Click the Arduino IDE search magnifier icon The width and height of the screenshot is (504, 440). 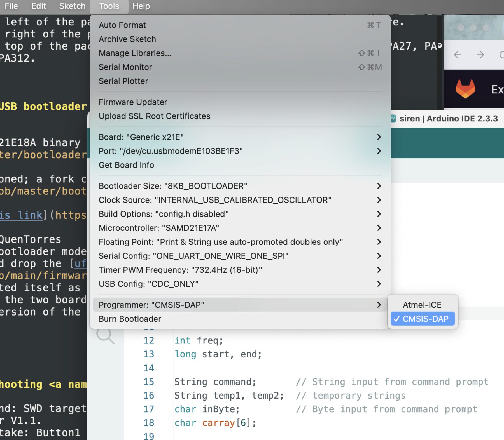click(x=106, y=335)
